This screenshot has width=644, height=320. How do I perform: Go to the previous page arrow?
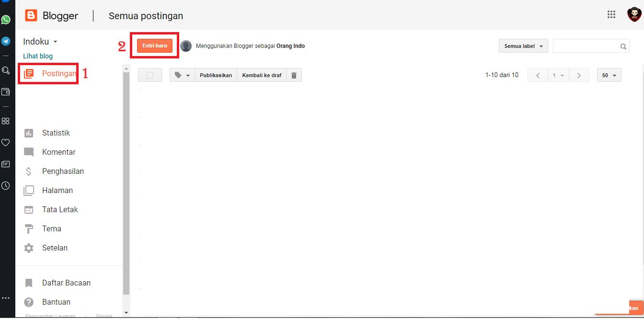tap(538, 75)
